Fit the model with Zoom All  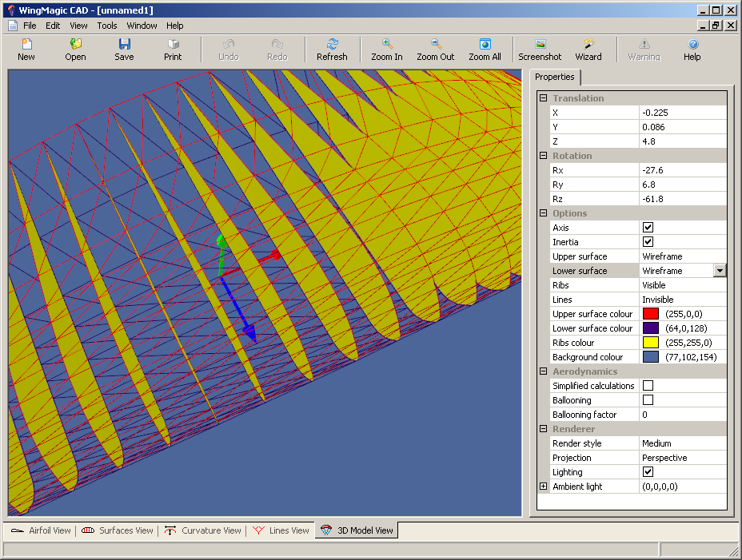[485, 44]
